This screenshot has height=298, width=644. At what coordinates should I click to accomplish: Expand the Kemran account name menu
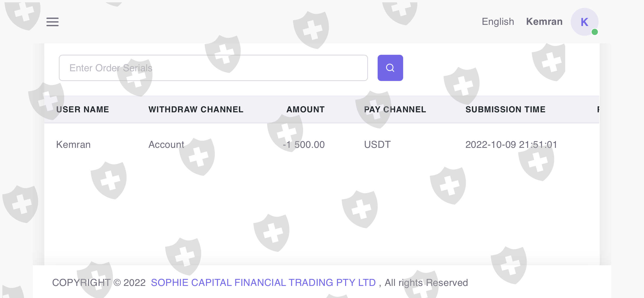[544, 22]
